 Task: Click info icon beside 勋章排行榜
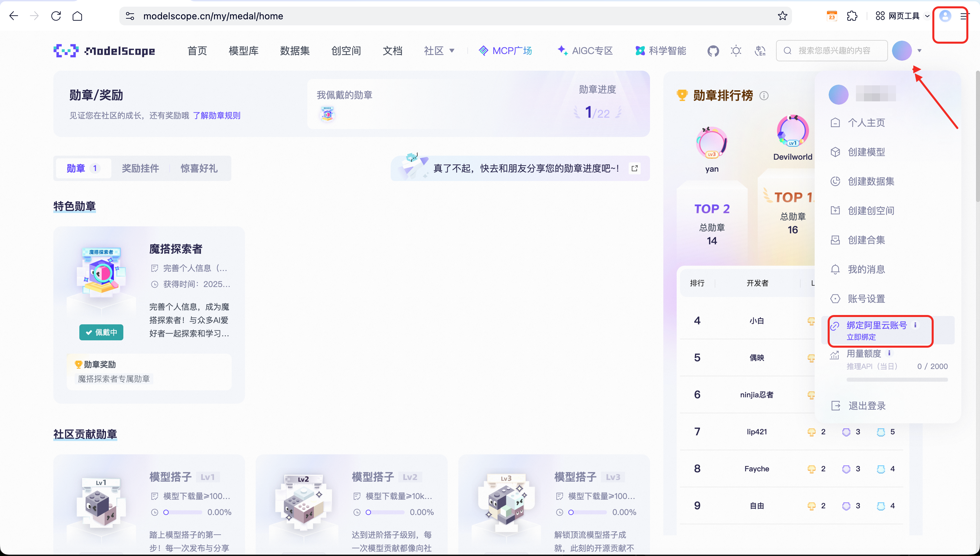tap(764, 95)
